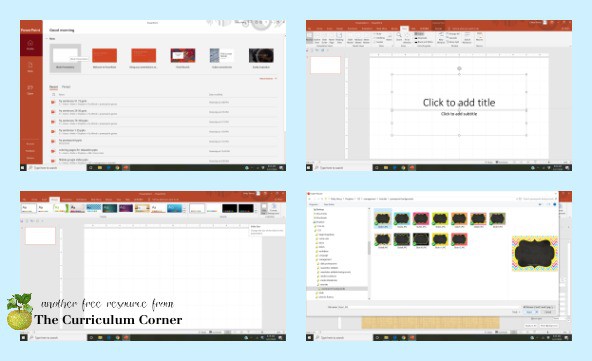Click New folder in Insert Picture dialog toolbar
Viewport: 592px width, 361px height.
point(329,204)
